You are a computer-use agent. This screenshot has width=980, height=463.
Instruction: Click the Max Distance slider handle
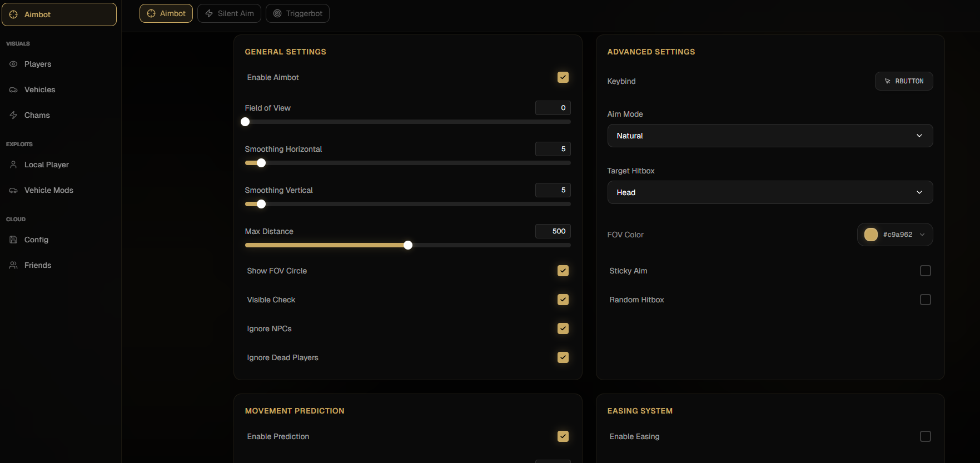pyautogui.click(x=408, y=245)
